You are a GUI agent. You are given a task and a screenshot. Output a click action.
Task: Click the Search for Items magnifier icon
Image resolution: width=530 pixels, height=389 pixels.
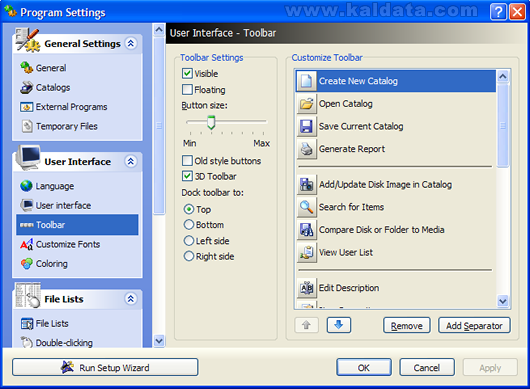pos(306,207)
